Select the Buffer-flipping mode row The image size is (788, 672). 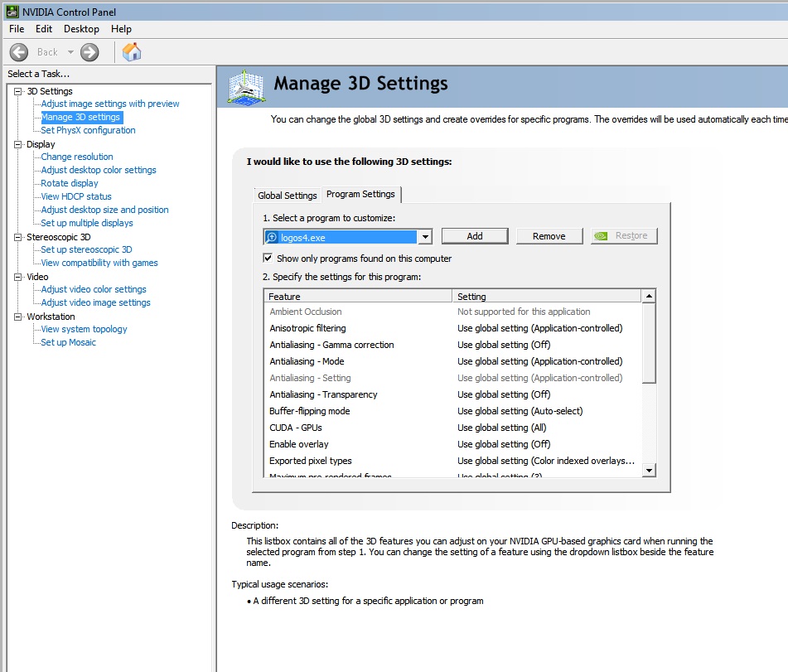[x=452, y=411]
